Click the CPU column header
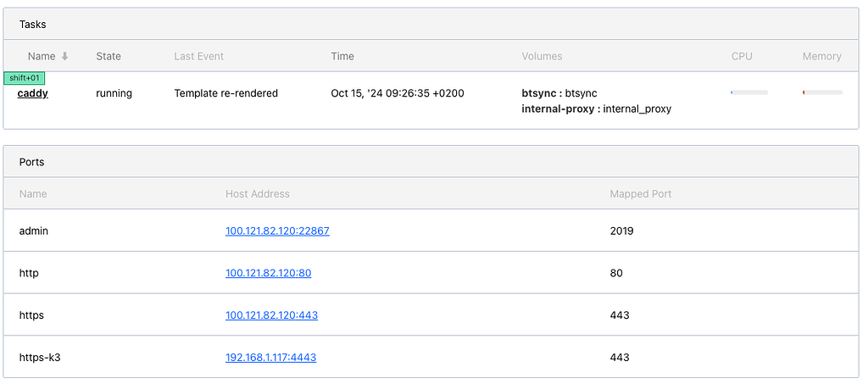 742,57
